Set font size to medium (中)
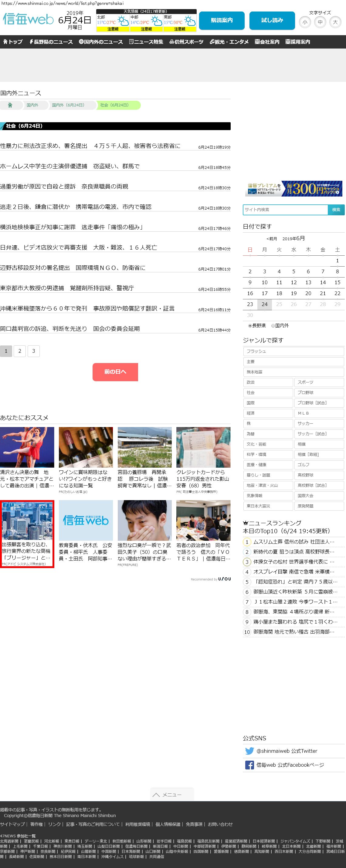Screen dimensions: 346x868 click(320, 22)
